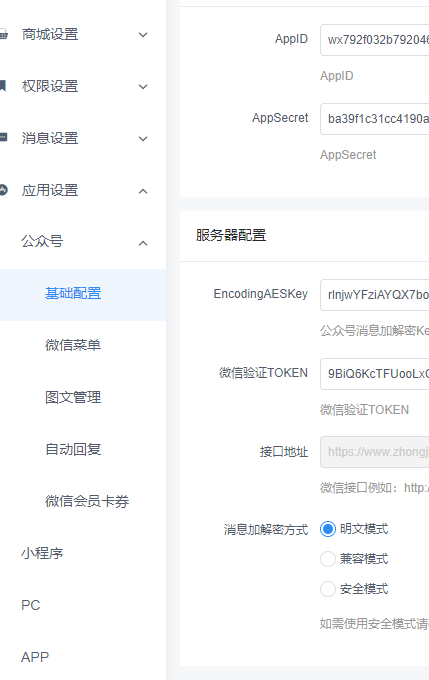Expand the 商城设置 chevron
The height and width of the screenshot is (680, 429).
[143, 35]
